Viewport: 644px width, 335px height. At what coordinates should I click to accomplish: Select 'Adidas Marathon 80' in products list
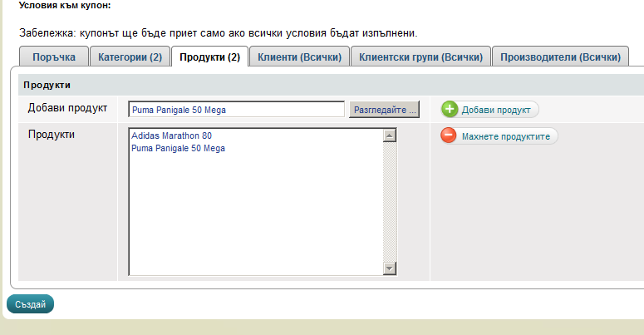tap(171, 135)
